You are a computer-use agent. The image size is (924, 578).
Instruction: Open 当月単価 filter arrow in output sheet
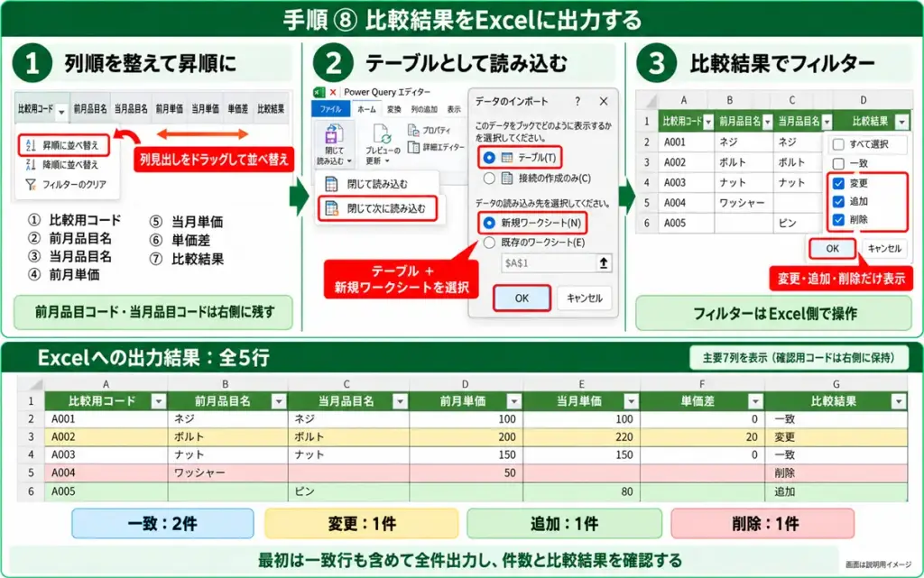[631, 402]
